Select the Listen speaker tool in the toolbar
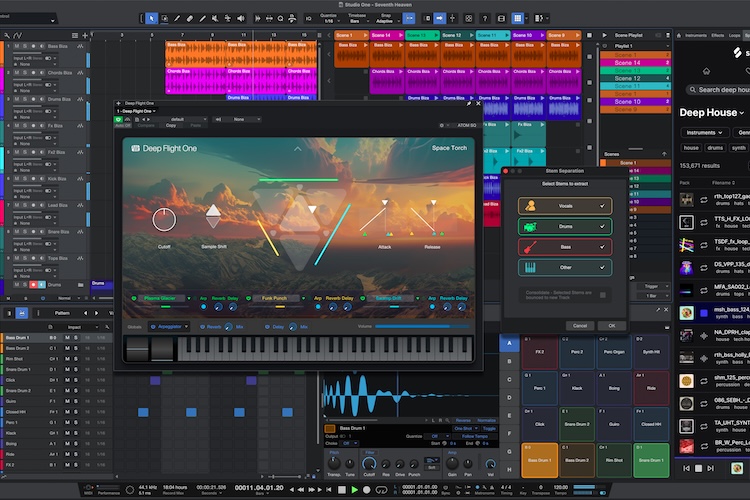Screen dimensions: 750x500 point(241,19)
